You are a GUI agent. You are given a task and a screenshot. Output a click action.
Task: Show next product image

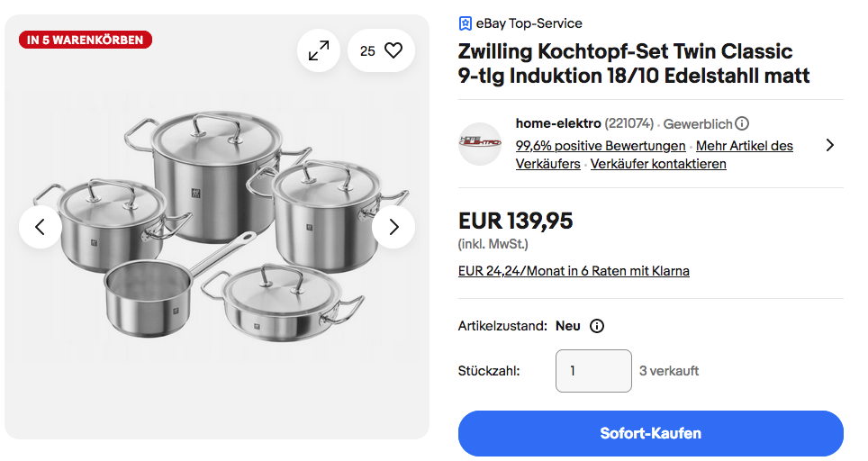click(x=393, y=227)
